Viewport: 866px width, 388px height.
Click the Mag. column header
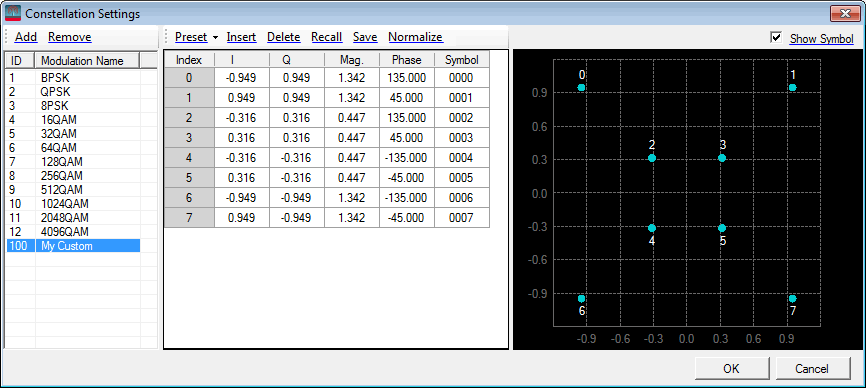[x=351, y=60]
